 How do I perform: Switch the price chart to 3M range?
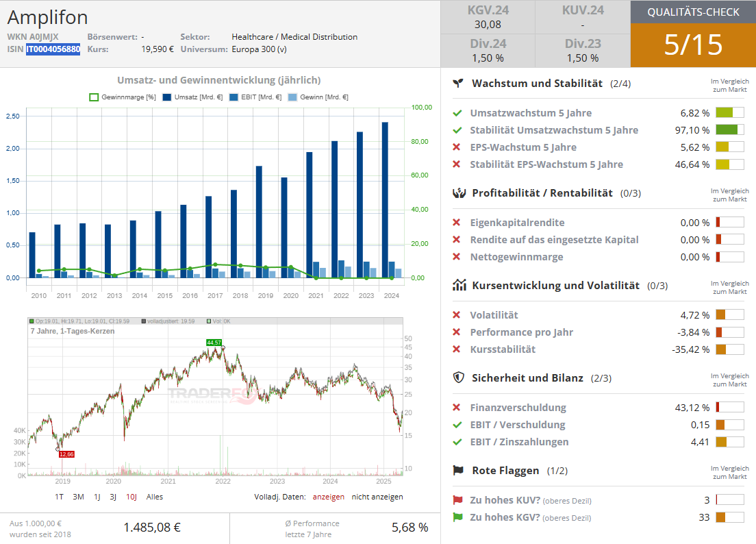tap(78, 497)
